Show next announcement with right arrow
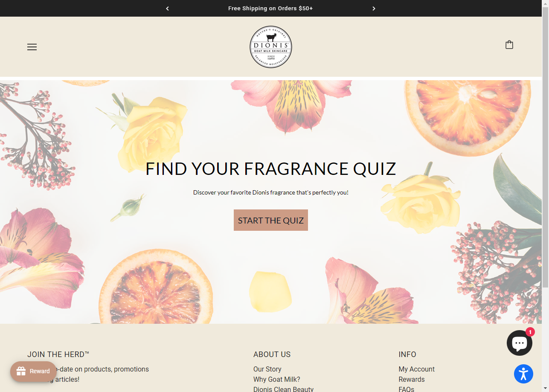This screenshot has height=392, width=549. click(x=374, y=9)
